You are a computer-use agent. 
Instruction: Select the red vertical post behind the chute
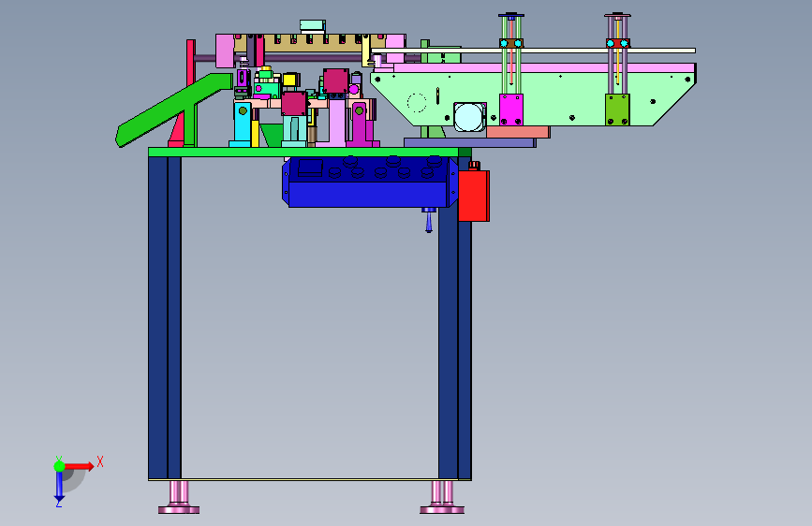click(190, 64)
